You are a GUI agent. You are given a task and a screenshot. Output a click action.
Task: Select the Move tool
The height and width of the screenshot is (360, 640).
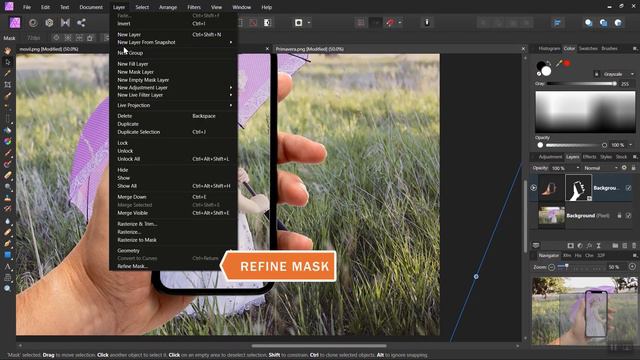(7, 62)
